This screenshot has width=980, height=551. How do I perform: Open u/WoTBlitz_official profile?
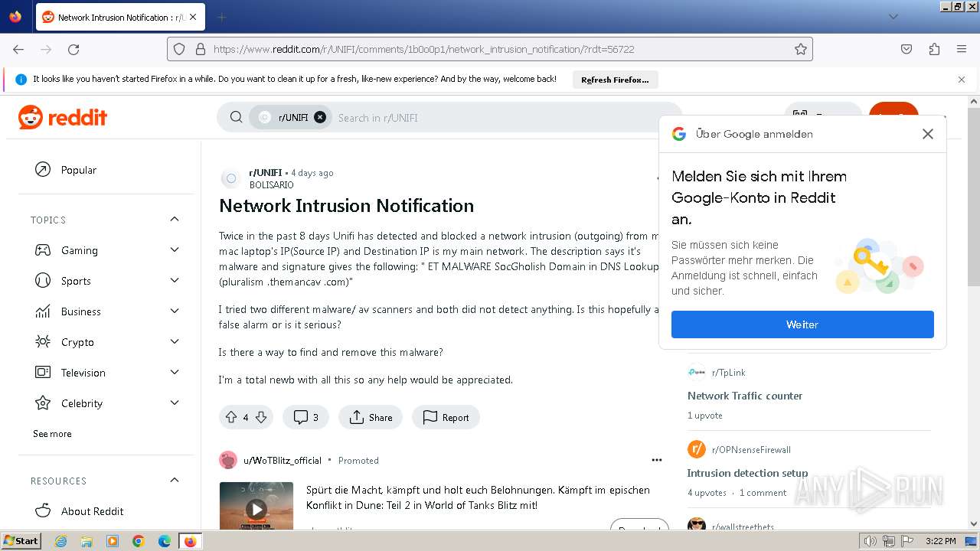point(283,461)
